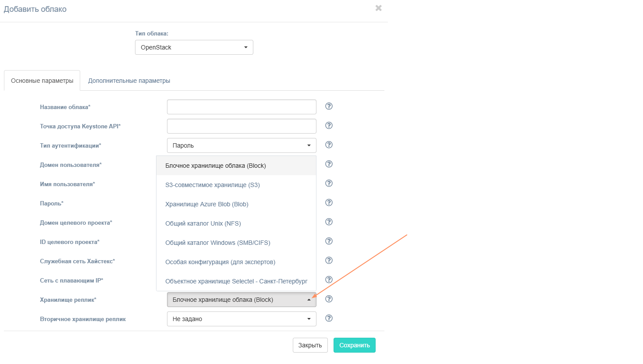Screen dimensions: 643x364
Task: Click the Сеть с плавающим IP* label
Action: click(x=71, y=280)
